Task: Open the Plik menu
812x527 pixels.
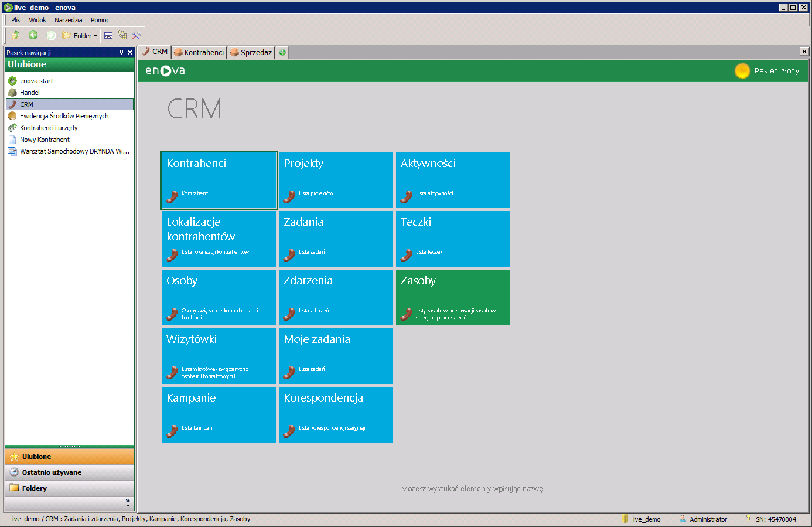Action: coord(16,20)
